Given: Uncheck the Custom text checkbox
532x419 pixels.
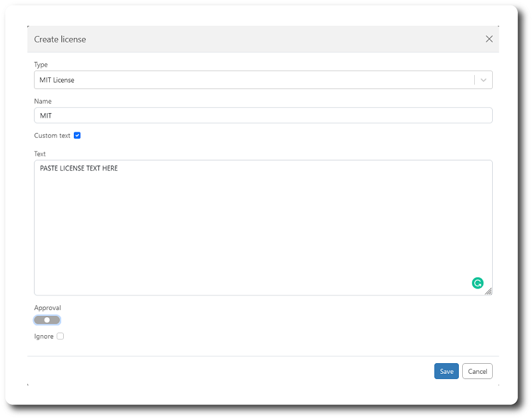Looking at the screenshot, I should coord(77,136).
